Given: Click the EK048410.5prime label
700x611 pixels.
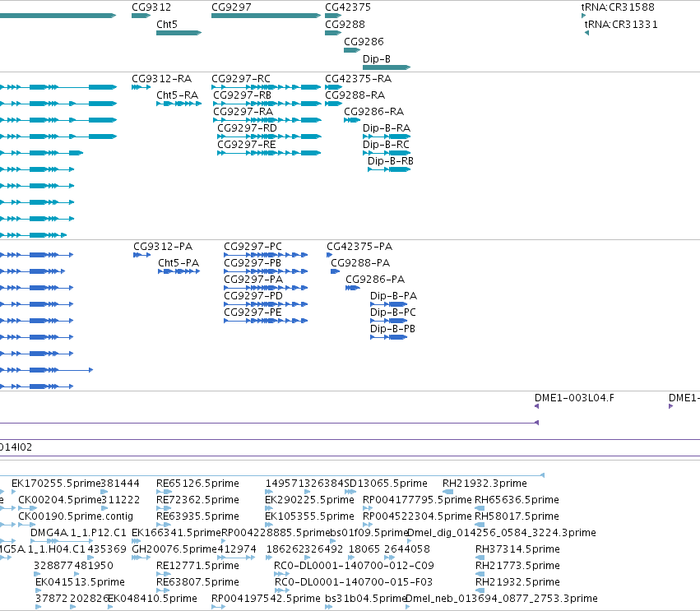Looking at the screenshot, I should click(x=152, y=599).
